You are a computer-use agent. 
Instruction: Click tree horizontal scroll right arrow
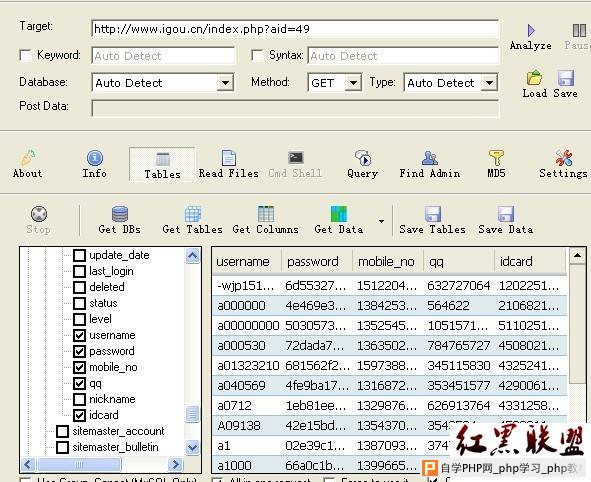[175, 464]
